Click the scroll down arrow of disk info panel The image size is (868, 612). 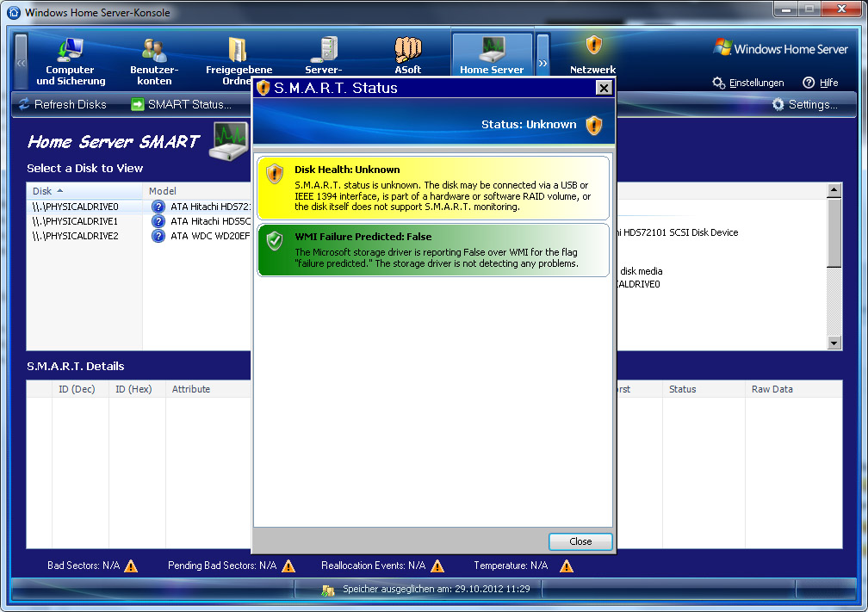[834, 343]
